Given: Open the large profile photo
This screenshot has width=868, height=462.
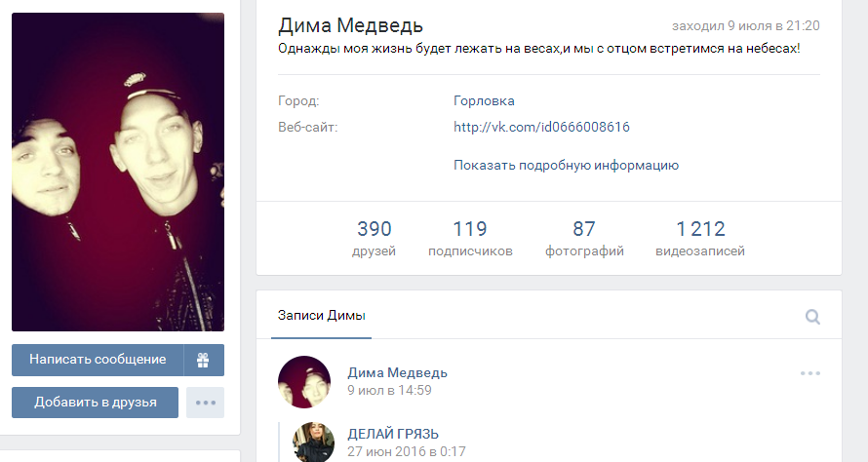Looking at the screenshot, I should [118, 173].
